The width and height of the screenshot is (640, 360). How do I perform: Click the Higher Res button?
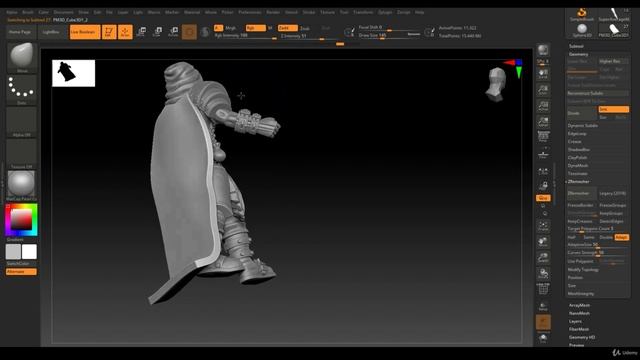click(x=613, y=61)
